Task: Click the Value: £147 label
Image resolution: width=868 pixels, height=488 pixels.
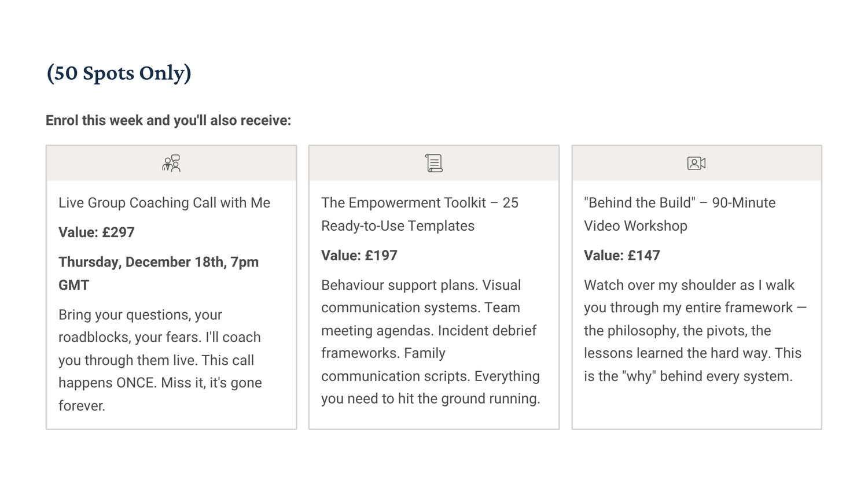Action: coord(622,256)
